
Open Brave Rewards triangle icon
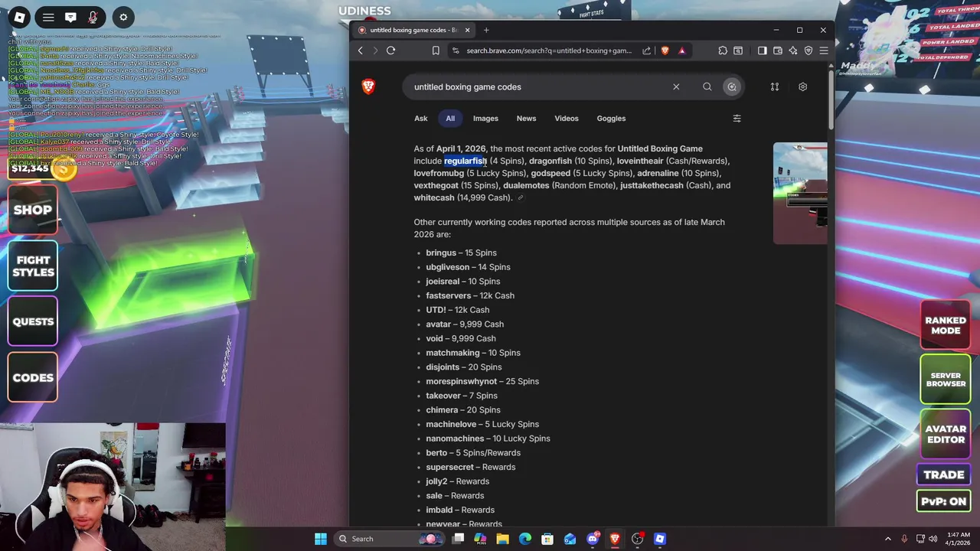tap(681, 51)
